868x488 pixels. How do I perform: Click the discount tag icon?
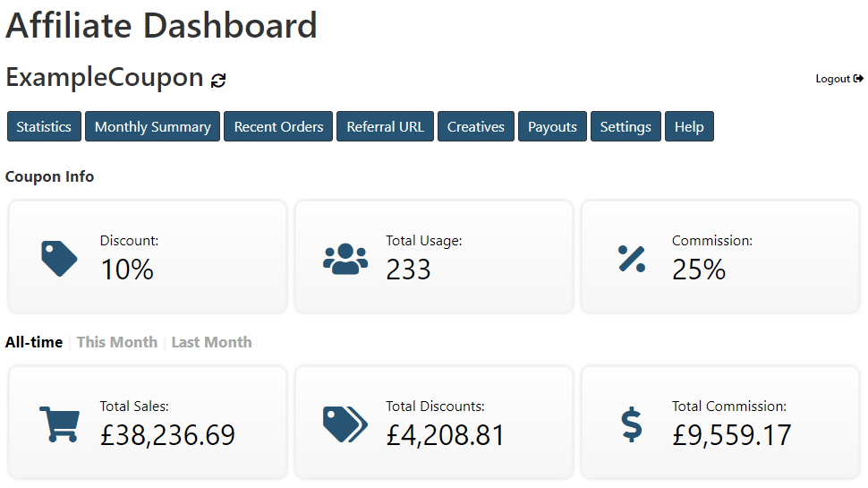59,259
